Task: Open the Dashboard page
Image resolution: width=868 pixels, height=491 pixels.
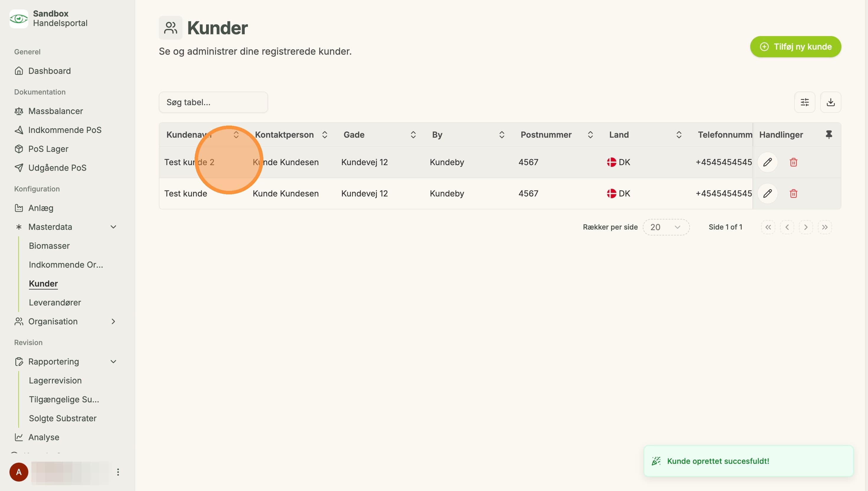Action: tap(49, 71)
